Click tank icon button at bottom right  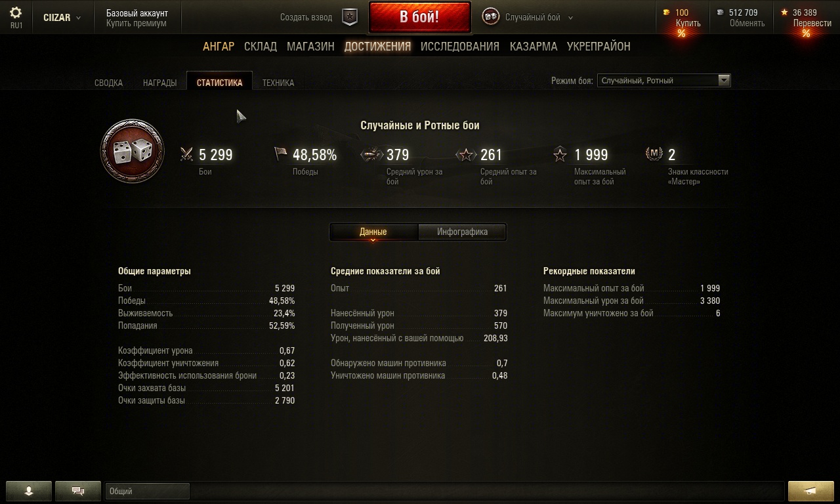[x=810, y=490]
